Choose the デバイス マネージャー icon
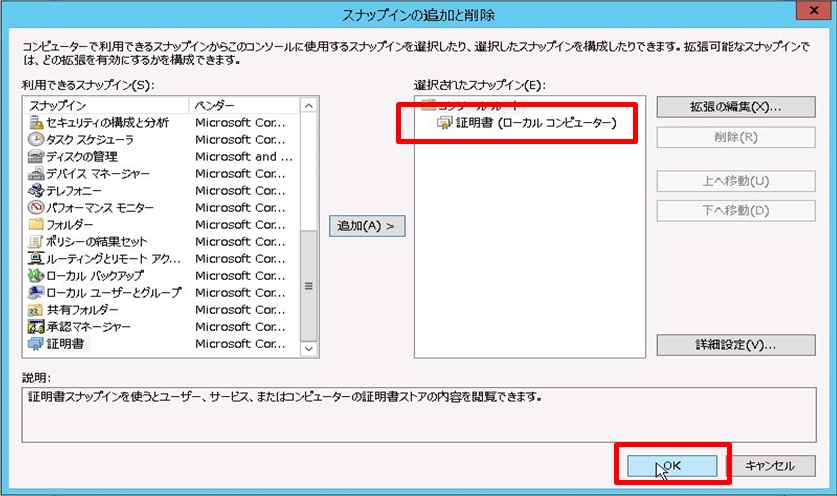 pos(37,174)
